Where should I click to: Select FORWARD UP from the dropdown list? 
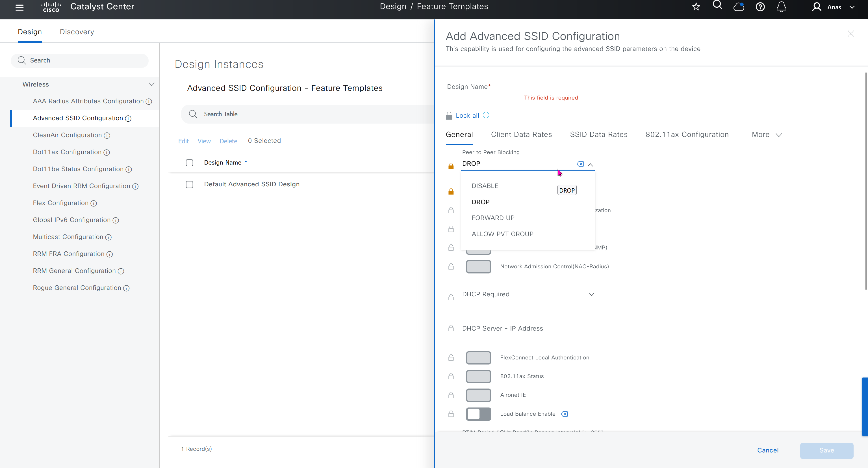point(493,218)
